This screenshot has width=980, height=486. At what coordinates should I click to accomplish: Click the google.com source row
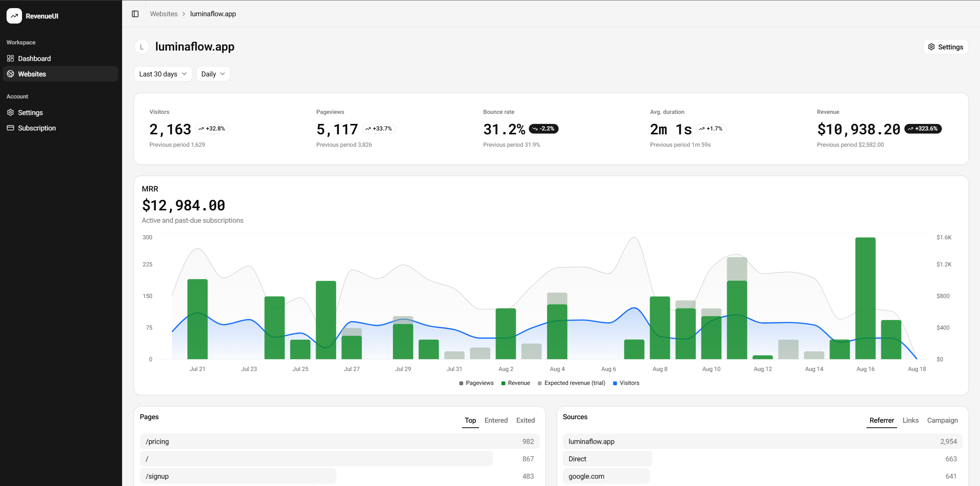pos(763,476)
